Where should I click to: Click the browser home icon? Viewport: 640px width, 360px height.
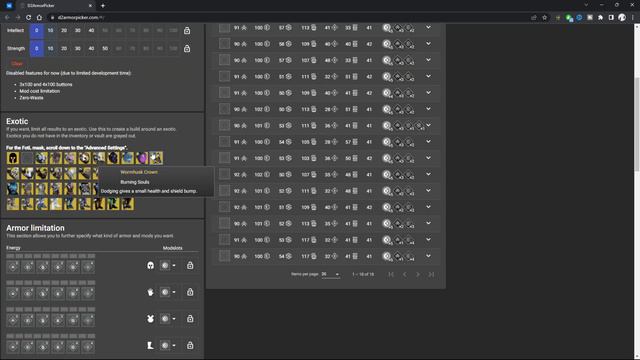[39, 18]
